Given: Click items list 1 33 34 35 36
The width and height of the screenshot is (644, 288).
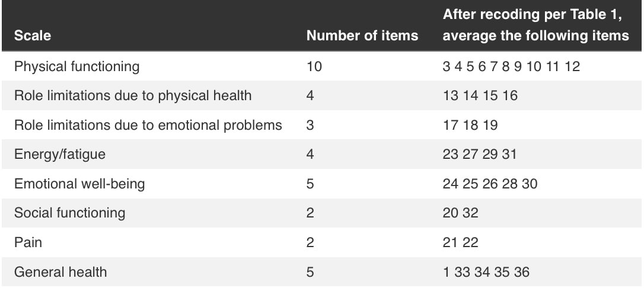Looking at the screenshot, I should tap(486, 271).
